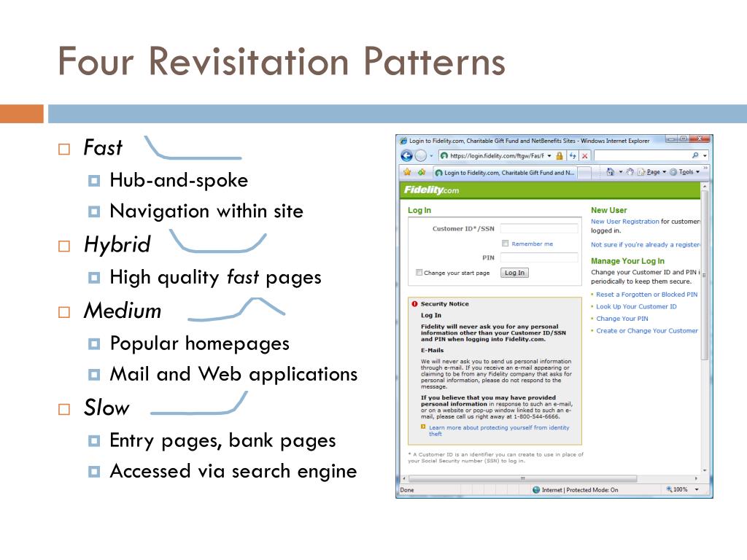The image size is (747, 560).
Task: Click the PIN input field
Action: point(539,257)
